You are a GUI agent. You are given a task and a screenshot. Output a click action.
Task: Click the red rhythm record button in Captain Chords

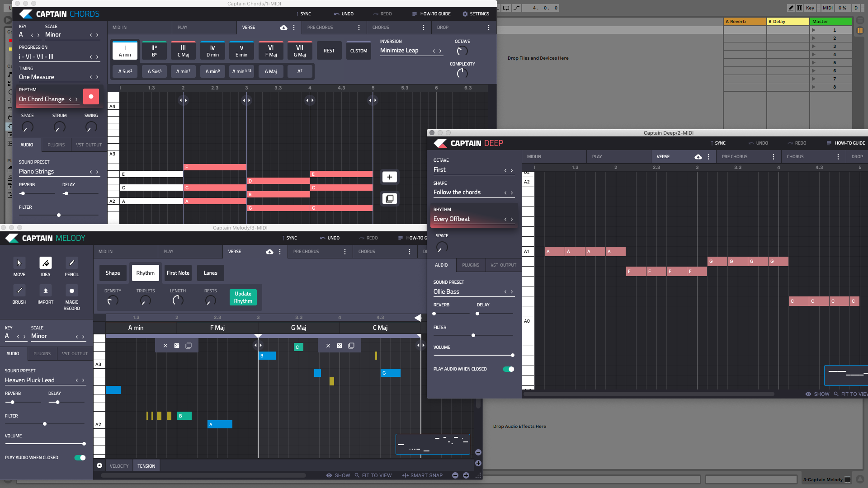pos(91,97)
